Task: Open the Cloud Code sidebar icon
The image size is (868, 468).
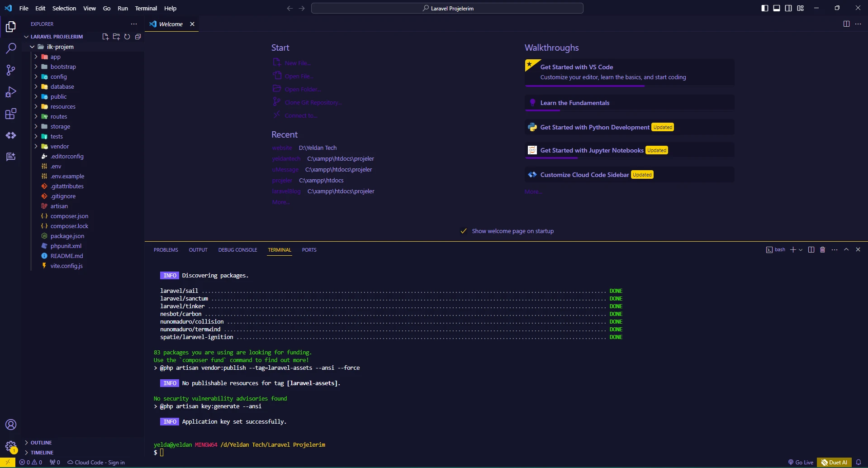Action: click(11, 135)
